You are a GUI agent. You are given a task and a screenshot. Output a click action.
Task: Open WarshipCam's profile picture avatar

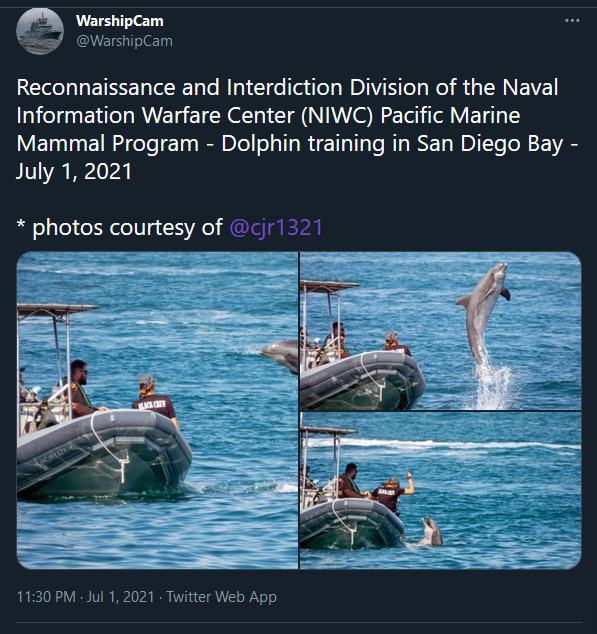coord(40,31)
